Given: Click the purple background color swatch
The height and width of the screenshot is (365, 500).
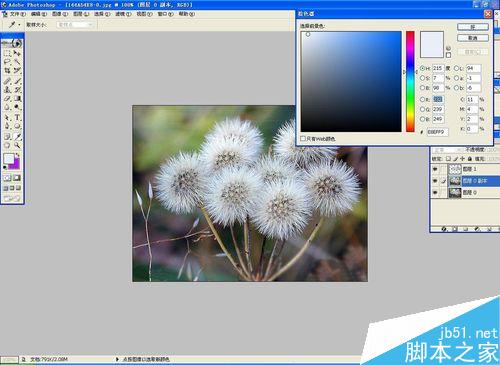Looking at the screenshot, I should click(16, 164).
